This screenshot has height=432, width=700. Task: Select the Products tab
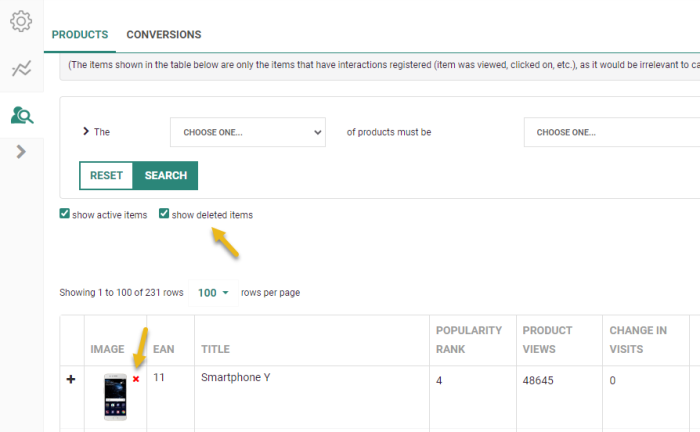(80, 35)
